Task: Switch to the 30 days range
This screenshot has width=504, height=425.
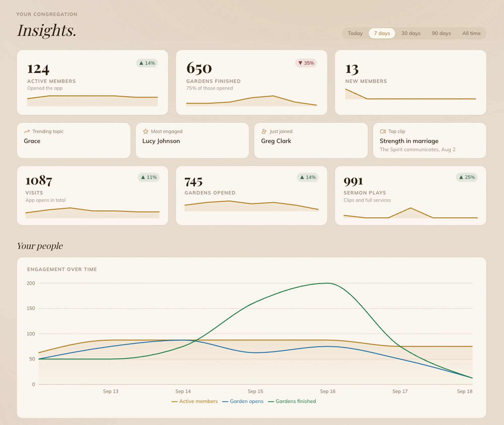Action: pos(411,33)
